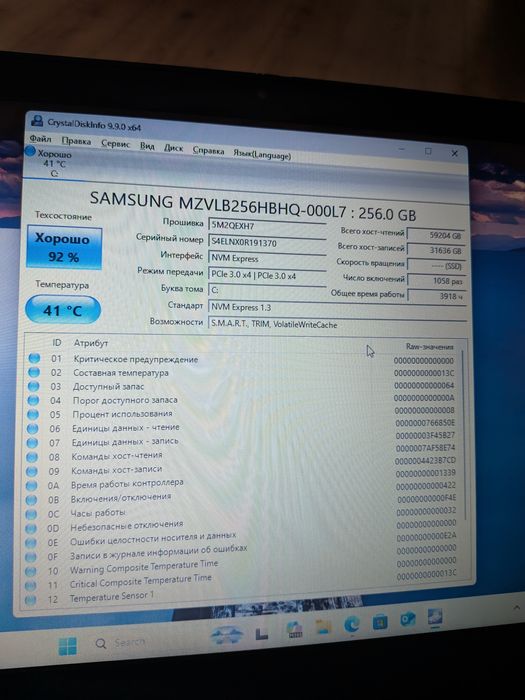The image size is (525, 700).
Task: Click status circle for attribute 0B Включения/отключения
Action: pyautogui.click(x=31, y=500)
